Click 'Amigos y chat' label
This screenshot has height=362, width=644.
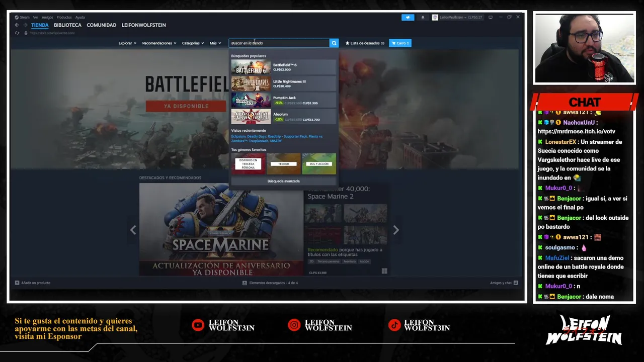pyautogui.click(x=501, y=283)
